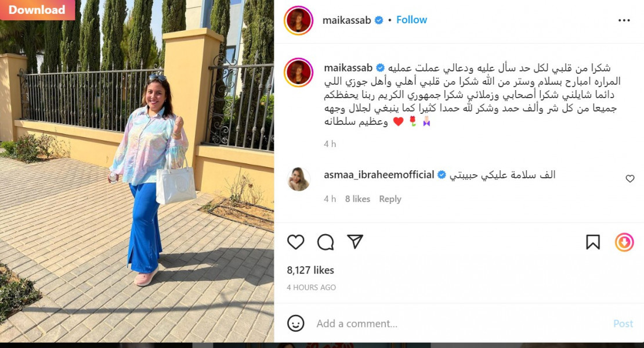Image resolution: width=644 pixels, height=348 pixels.
Task: Follow the maikassab account
Action: coord(411,20)
